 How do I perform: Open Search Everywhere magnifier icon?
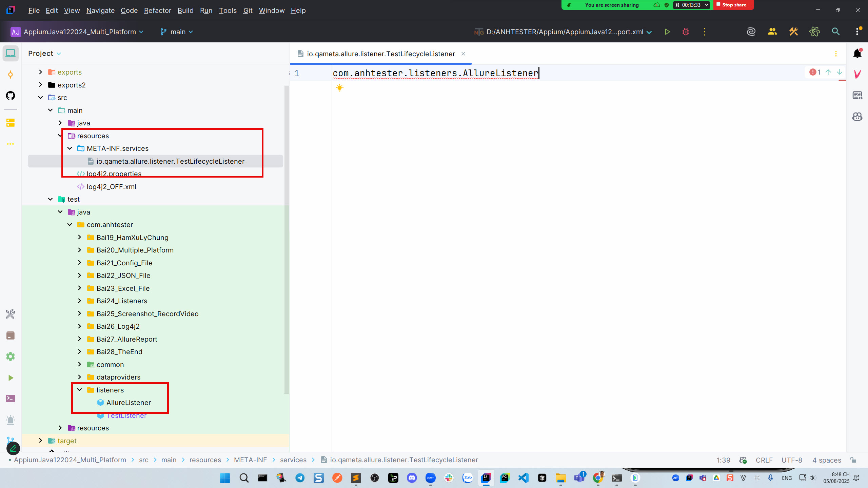[x=836, y=32]
